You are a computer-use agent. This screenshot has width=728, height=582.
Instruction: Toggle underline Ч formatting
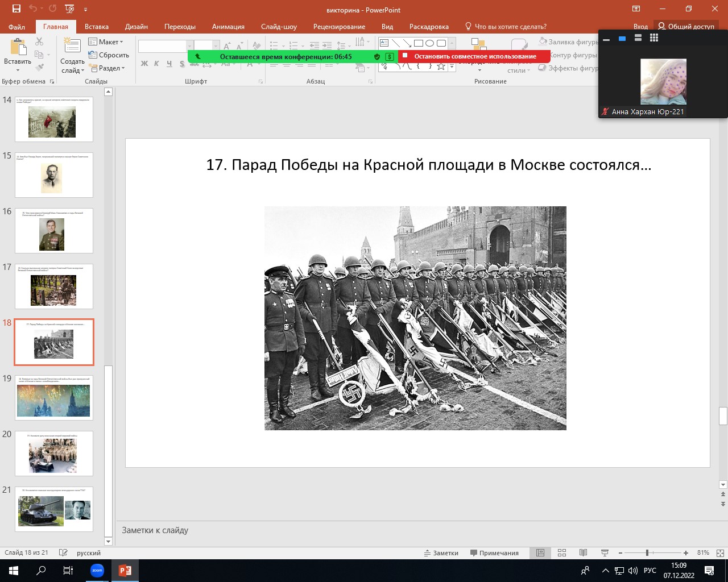point(169,64)
